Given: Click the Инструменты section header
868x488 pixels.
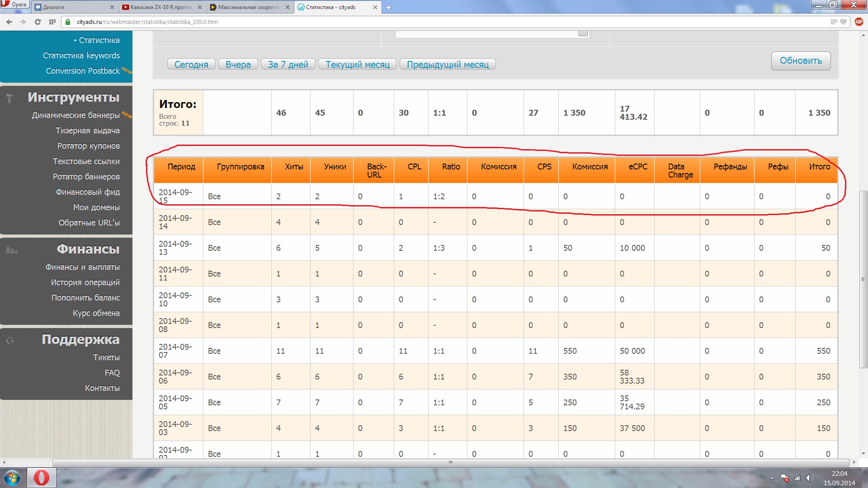Looking at the screenshot, I should coord(73,97).
